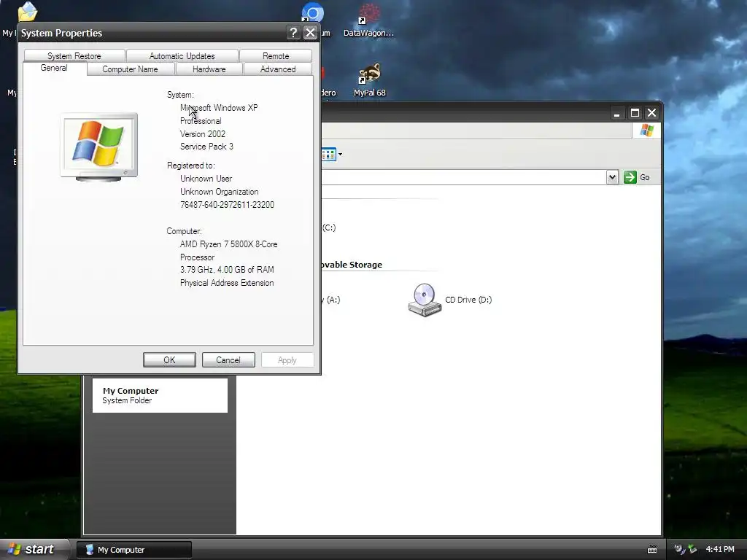Switch to the Automatic Updates tab
The width and height of the screenshot is (747, 560).
[x=182, y=55]
